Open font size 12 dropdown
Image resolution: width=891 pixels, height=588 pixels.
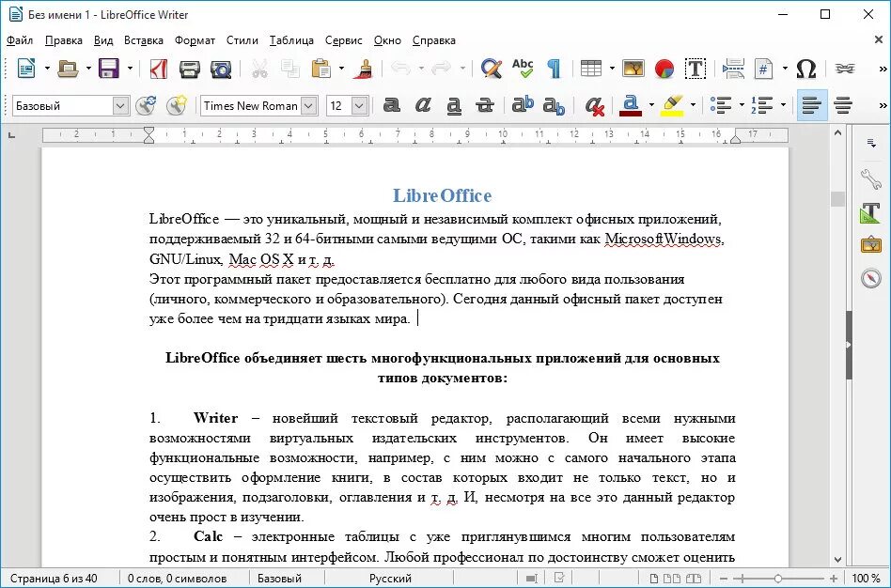(x=359, y=105)
